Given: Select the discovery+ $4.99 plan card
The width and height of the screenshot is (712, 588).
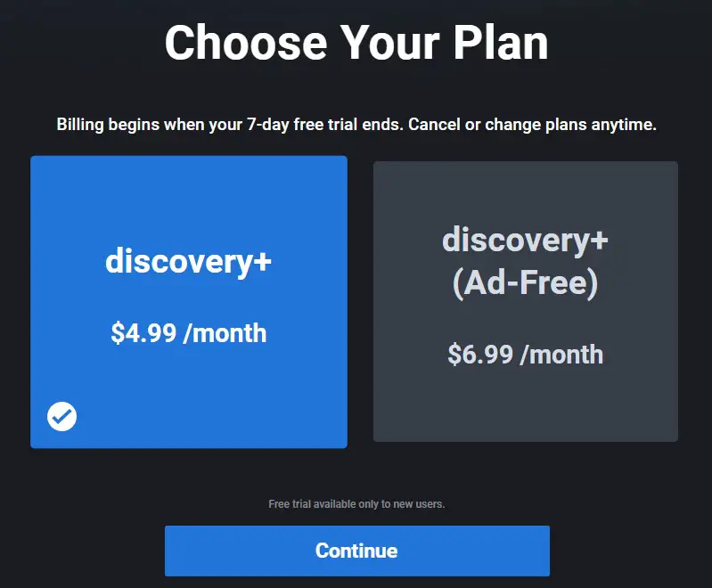Looking at the screenshot, I should coord(189,302).
